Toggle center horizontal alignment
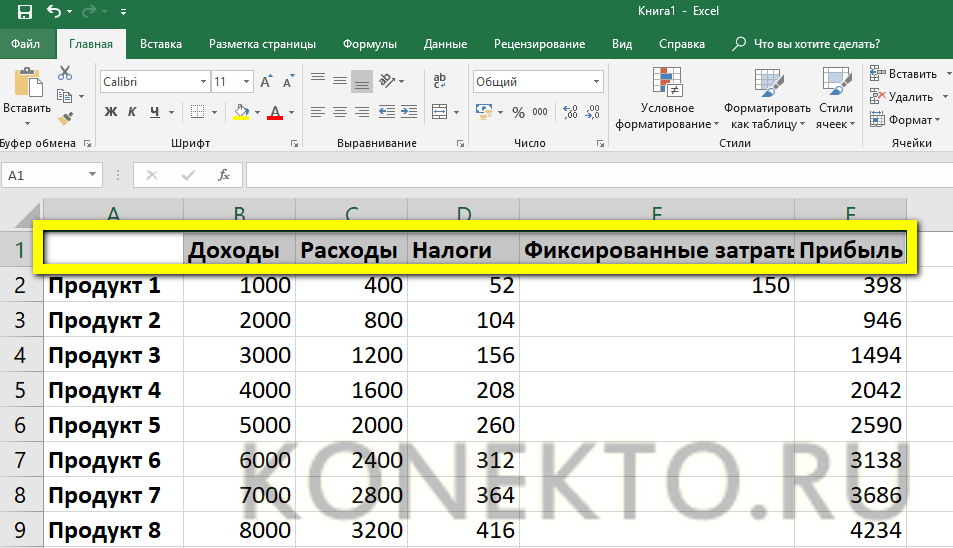The image size is (953, 548). [339, 112]
